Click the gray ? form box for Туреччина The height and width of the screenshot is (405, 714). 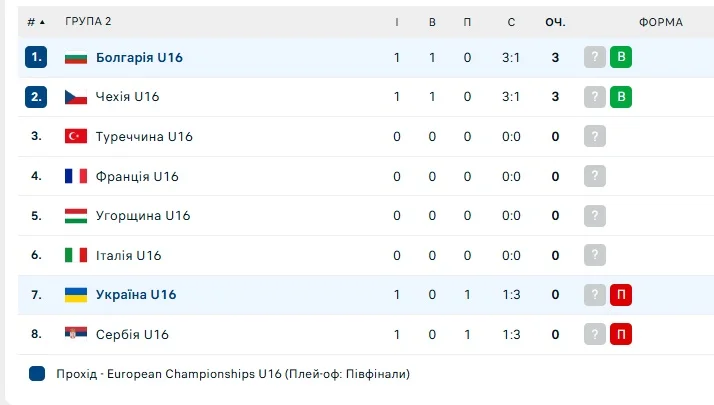[596, 137]
